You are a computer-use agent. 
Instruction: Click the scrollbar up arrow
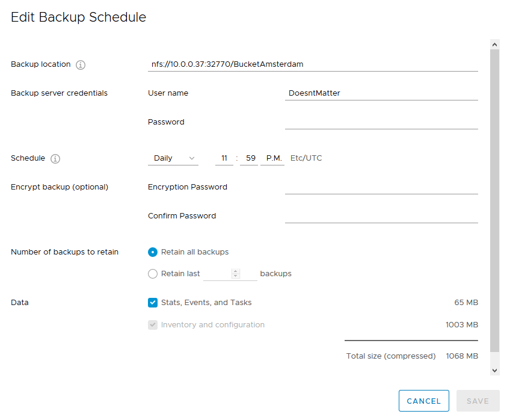click(x=494, y=44)
